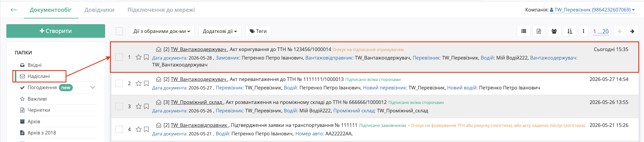This screenshot has width=644, height=142.
Task: Select checkbox for document row 2
Action: (x=119, y=83)
